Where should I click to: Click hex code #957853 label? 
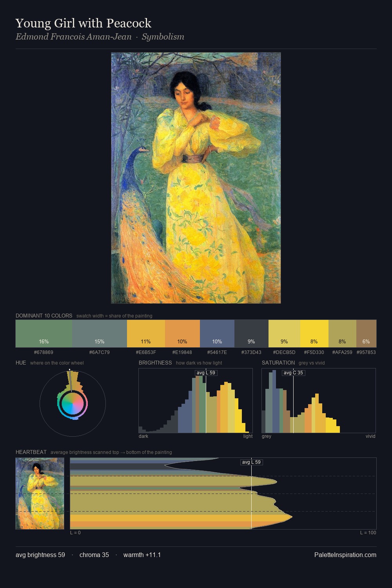[x=366, y=352]
